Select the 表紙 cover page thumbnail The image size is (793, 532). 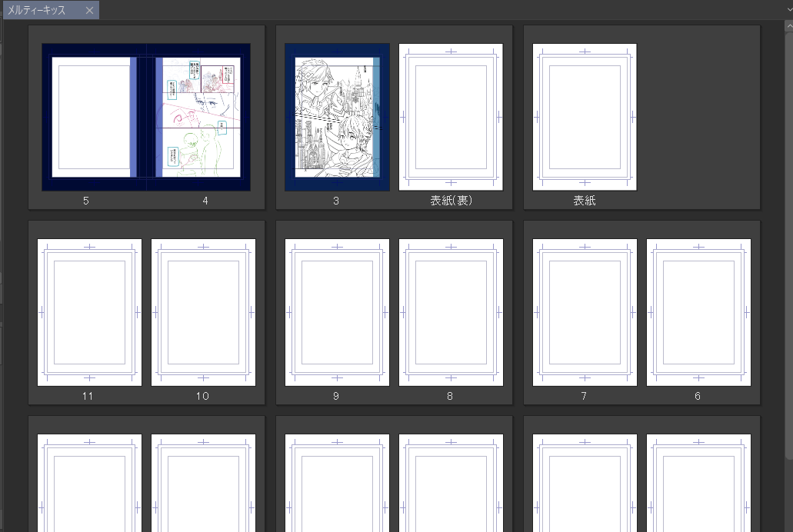(x=585, y=117)
